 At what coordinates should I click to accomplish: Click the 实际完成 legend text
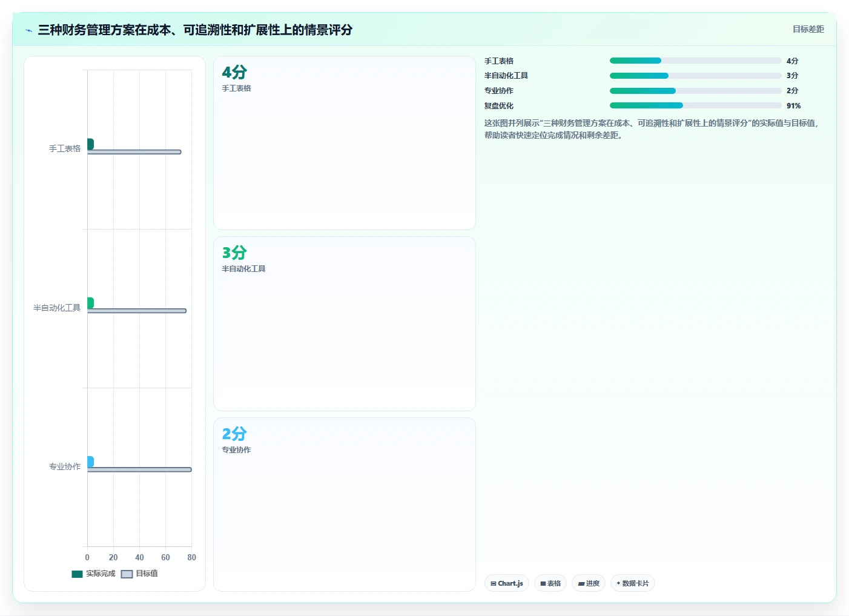point(101,574)
